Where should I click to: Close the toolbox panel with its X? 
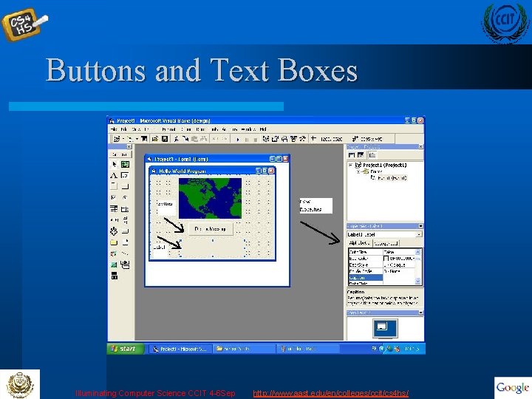[x=129, y=146]
